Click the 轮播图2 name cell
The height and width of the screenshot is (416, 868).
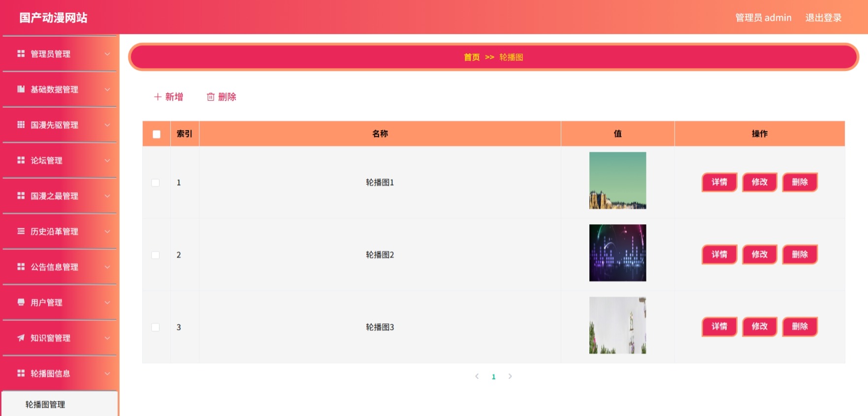tap(380, 255)
